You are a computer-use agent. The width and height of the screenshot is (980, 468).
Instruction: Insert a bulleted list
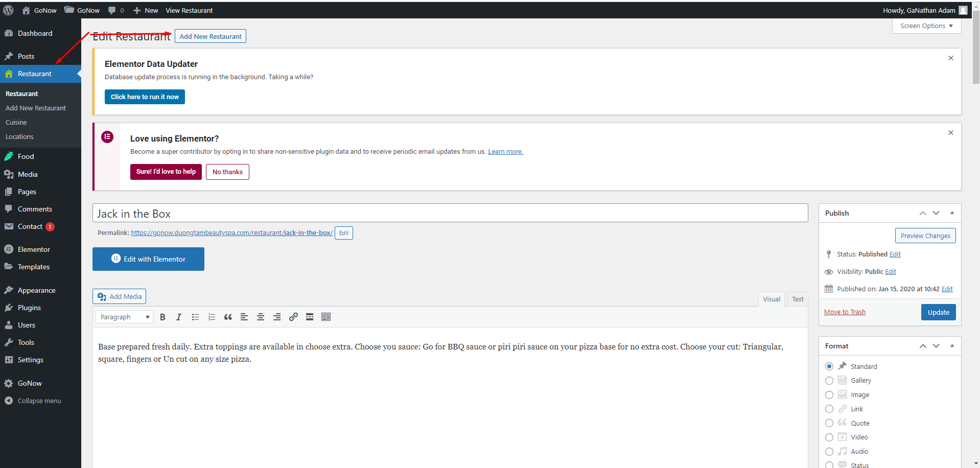point(195,317)
